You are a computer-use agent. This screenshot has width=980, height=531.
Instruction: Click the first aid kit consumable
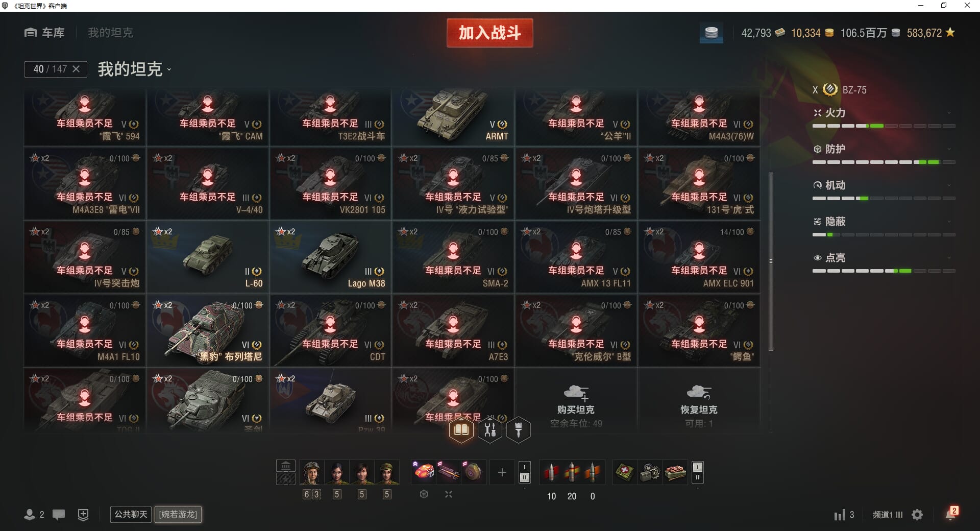tap(625, 473)
